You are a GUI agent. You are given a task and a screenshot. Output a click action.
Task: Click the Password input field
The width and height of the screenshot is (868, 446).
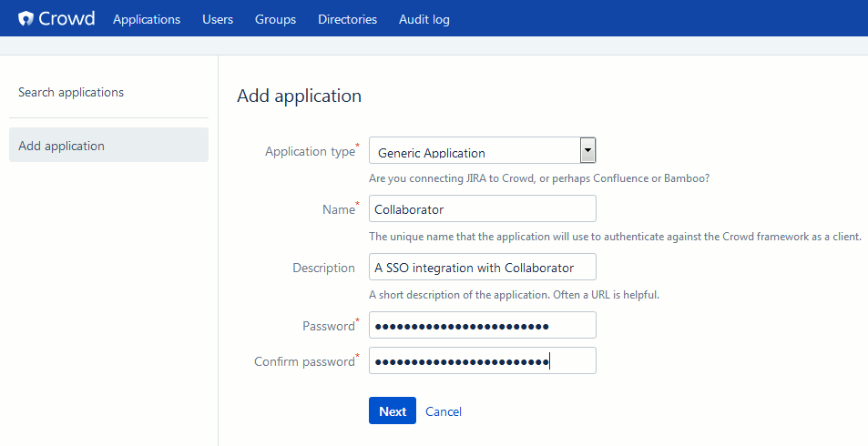point(482,326)
